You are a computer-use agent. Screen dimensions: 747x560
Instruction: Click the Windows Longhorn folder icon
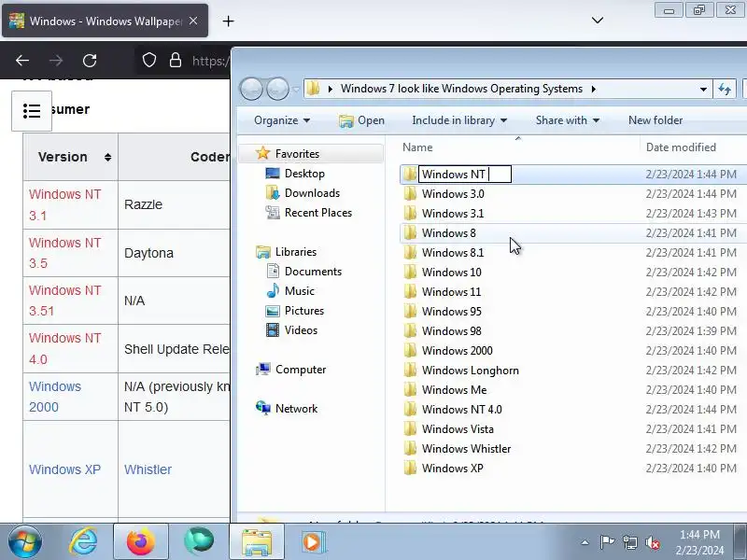410,370
